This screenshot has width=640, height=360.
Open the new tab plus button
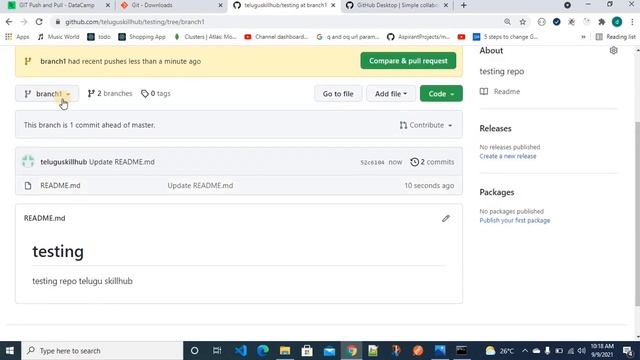(464, 5)
